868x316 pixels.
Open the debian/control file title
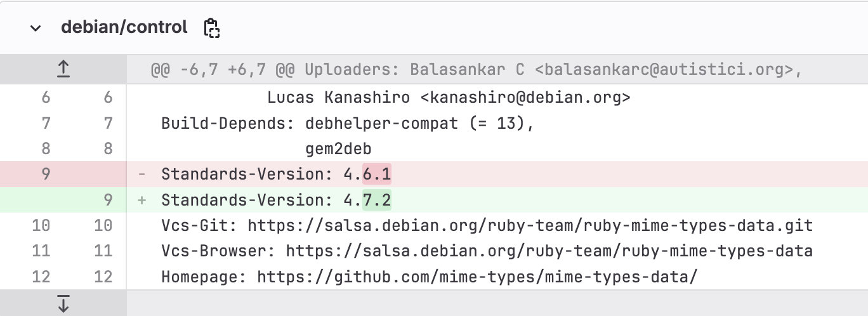click(x=124, y=27)
